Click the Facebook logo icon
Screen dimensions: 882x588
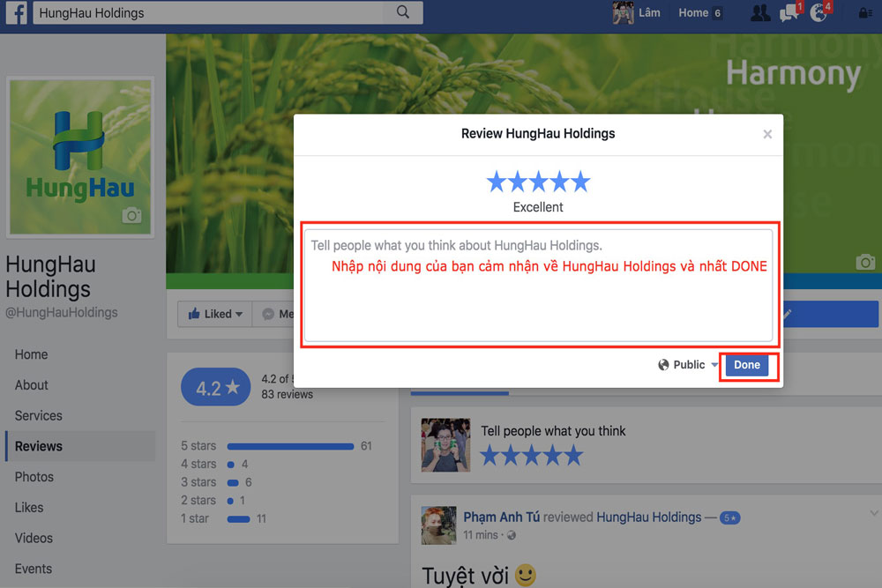[x=16, y=13]
